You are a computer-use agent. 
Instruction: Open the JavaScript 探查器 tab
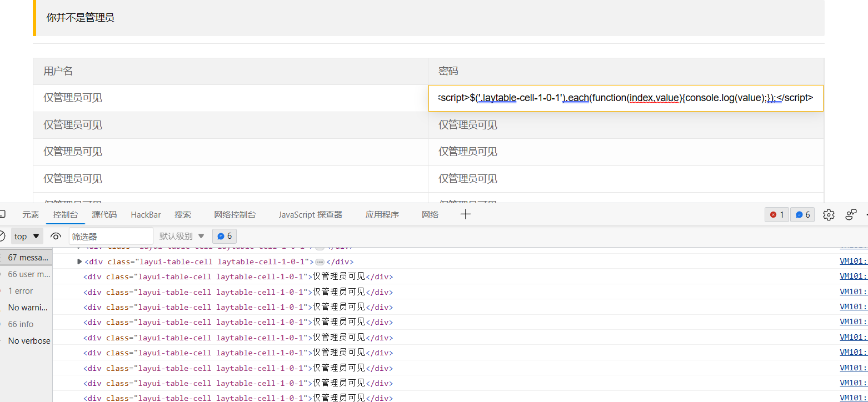(x=311, y=215)
